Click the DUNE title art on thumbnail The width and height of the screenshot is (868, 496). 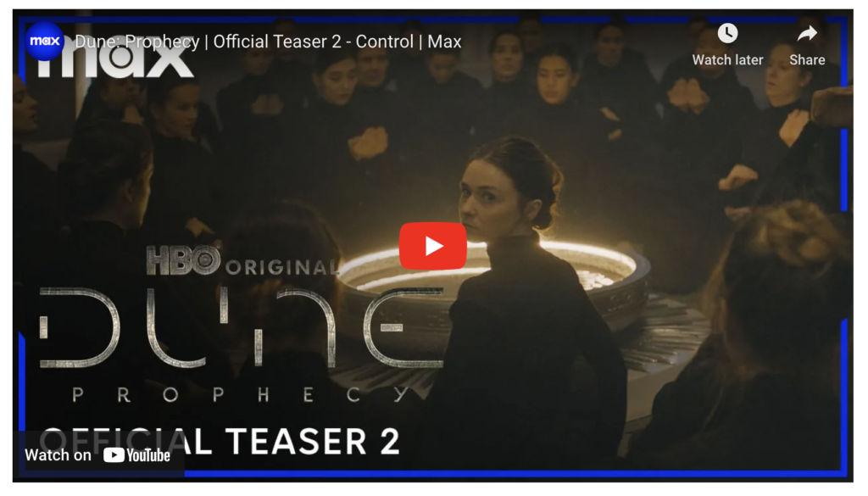(242, 328)
